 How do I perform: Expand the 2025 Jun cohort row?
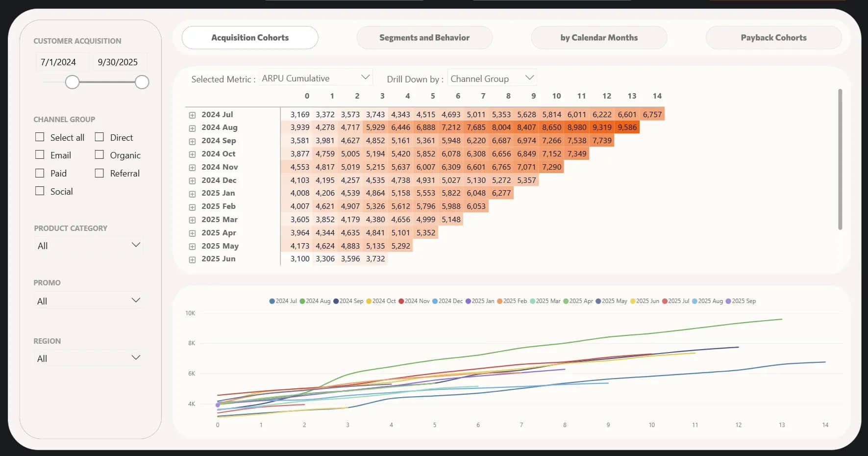(192, 259)
